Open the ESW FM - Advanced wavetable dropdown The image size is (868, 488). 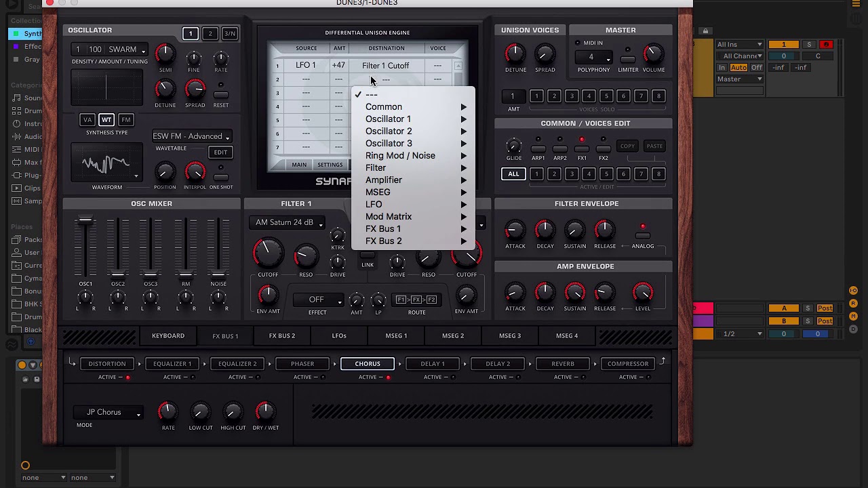tap(191, 136)
